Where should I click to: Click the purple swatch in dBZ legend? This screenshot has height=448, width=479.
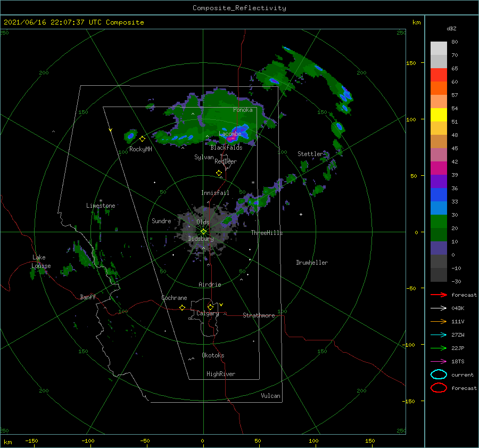[x=439, y=182]
